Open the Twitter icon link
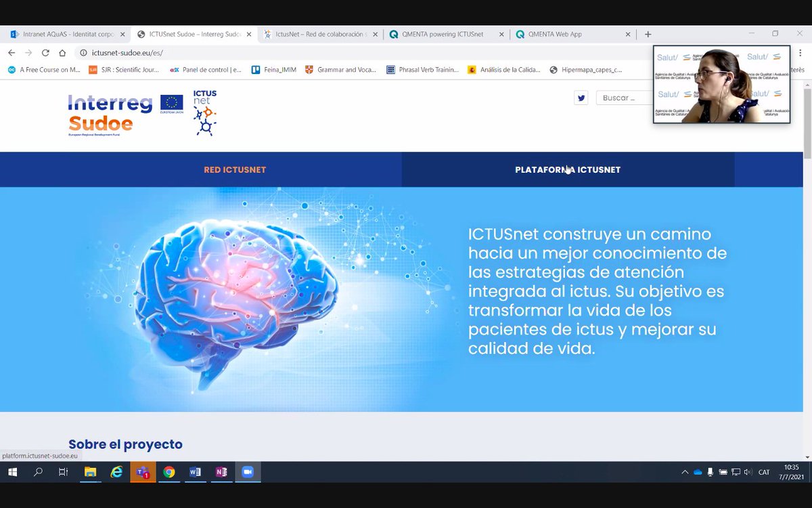 pyautogui.click(x=581, y=98)
